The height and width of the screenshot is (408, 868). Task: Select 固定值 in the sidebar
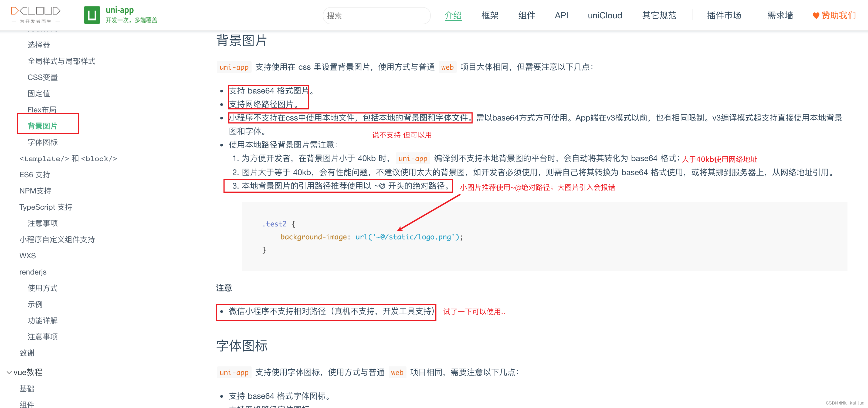pos(39,93)
